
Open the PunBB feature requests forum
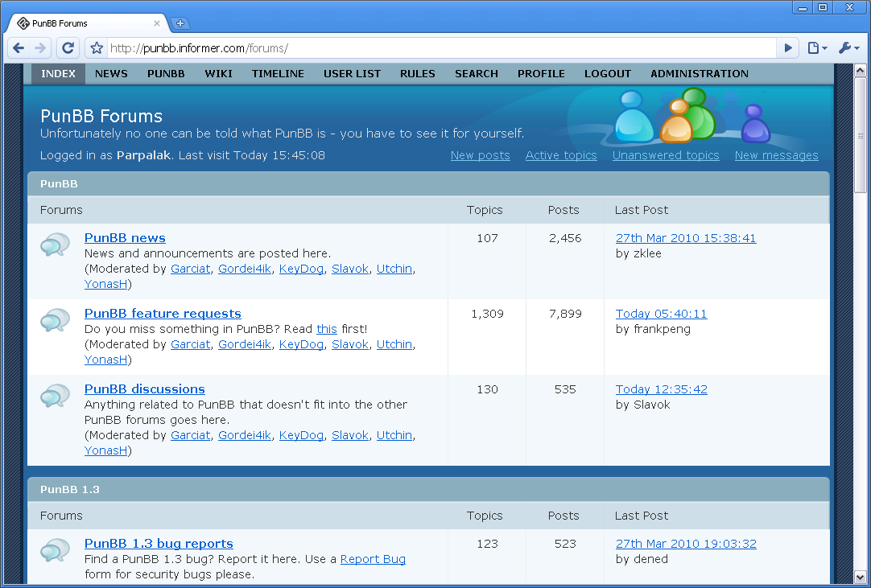tap(163, 314)
